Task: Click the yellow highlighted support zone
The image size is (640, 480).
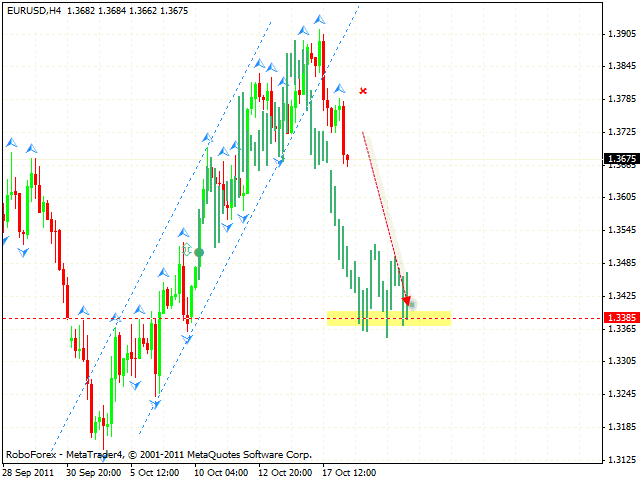Action: [388, 318]
